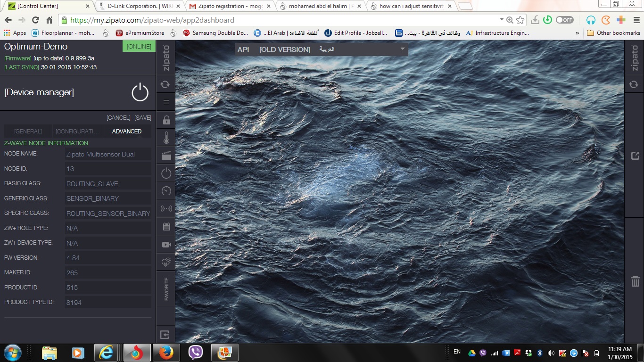Open the weather icon in sidebar

165,262
